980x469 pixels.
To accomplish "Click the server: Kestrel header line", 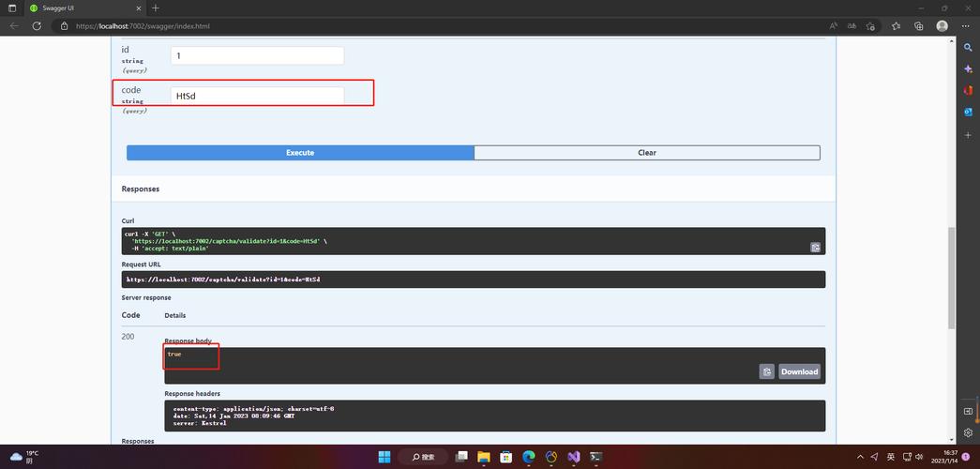I will (x=200, y=423).
